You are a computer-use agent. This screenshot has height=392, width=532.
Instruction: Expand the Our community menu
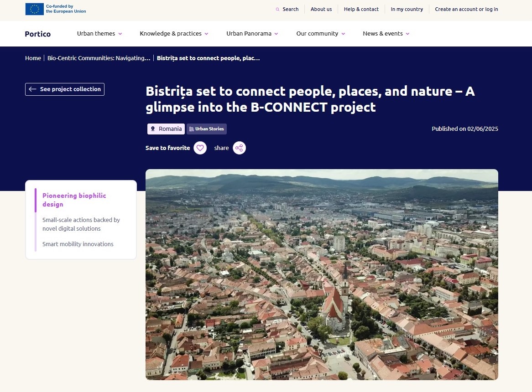320,34
